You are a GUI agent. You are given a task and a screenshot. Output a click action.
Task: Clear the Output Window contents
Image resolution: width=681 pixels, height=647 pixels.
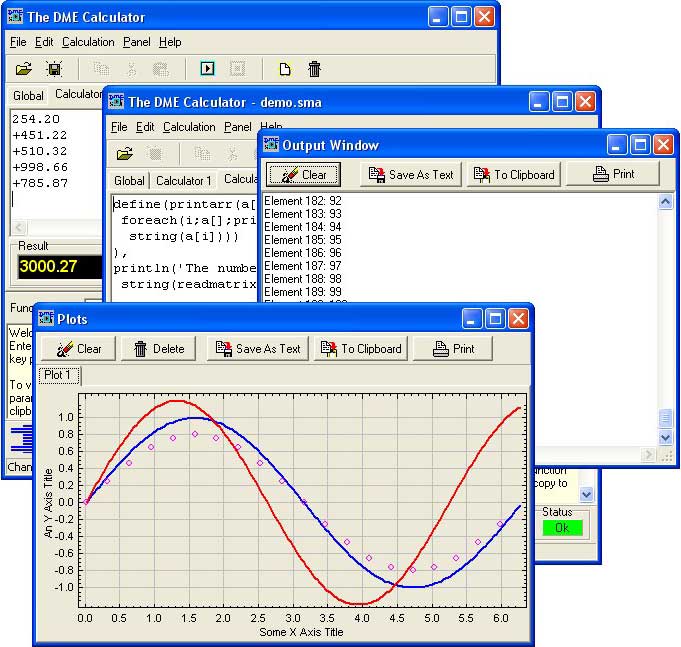(x=303, y=175)
